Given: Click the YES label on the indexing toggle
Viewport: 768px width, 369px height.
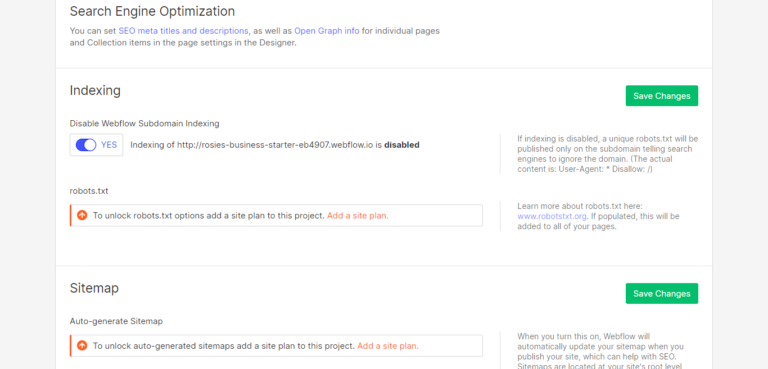Looking at the screenshot, I should pos(109,145).
